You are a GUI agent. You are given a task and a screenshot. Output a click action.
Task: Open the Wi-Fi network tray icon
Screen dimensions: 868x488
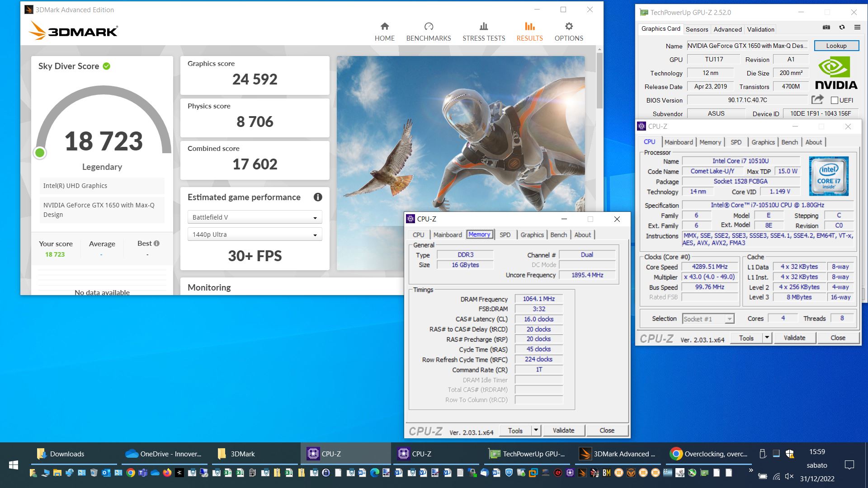tap(777, 476)
